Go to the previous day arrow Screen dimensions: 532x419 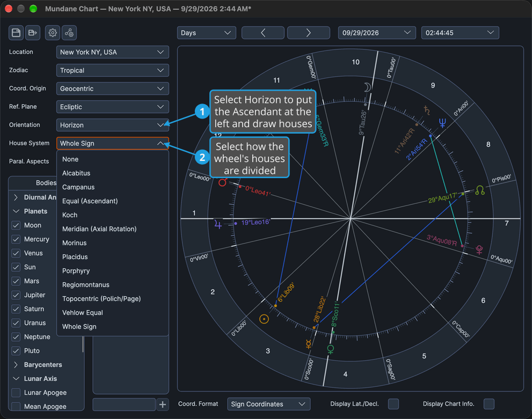[x=263, y=33]
